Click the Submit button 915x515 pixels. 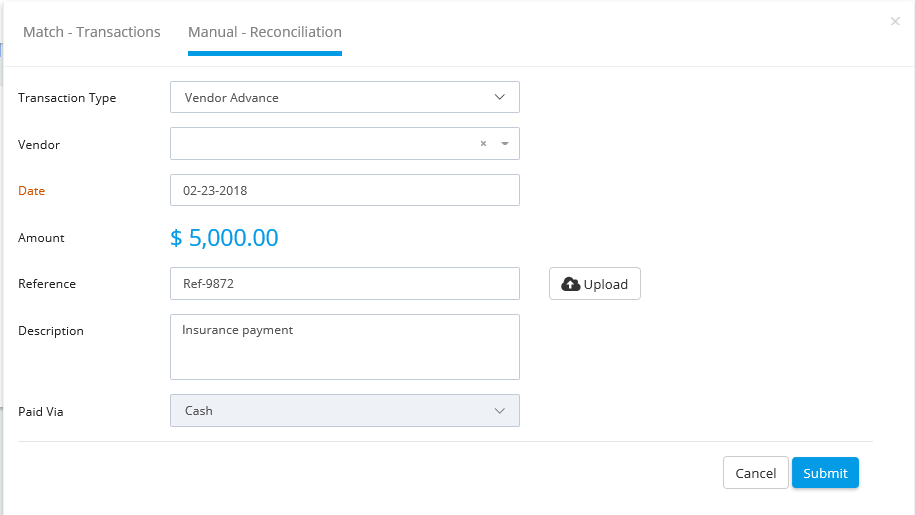825,473
